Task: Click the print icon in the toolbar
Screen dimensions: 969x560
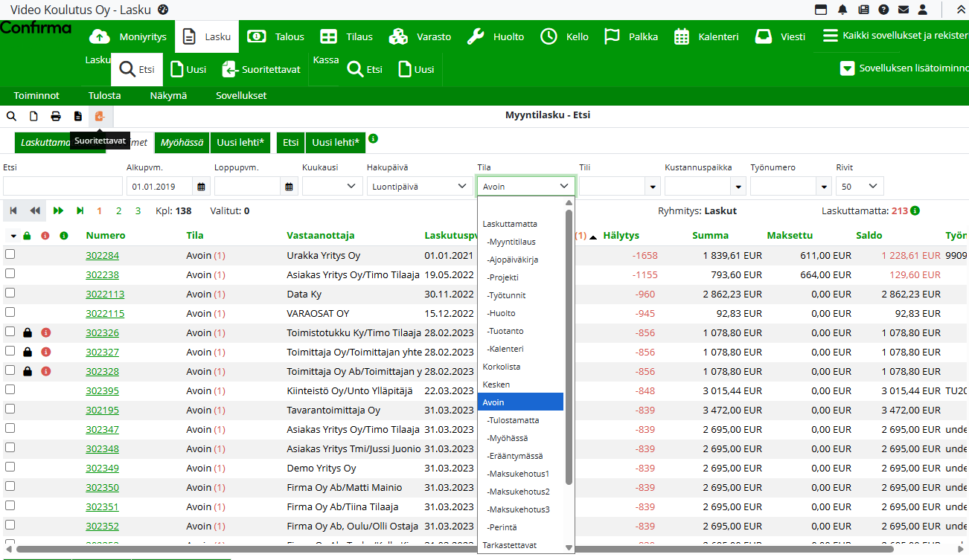Action: coord(55,116)
